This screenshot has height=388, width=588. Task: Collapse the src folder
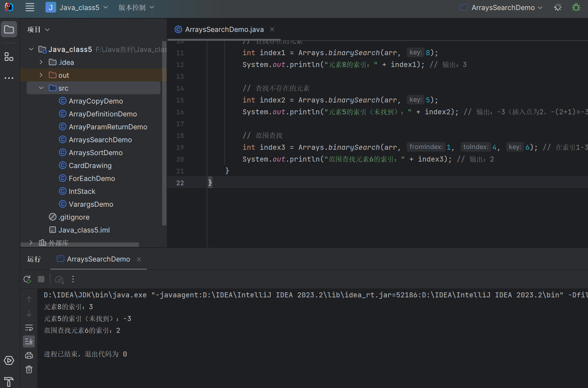41,88
